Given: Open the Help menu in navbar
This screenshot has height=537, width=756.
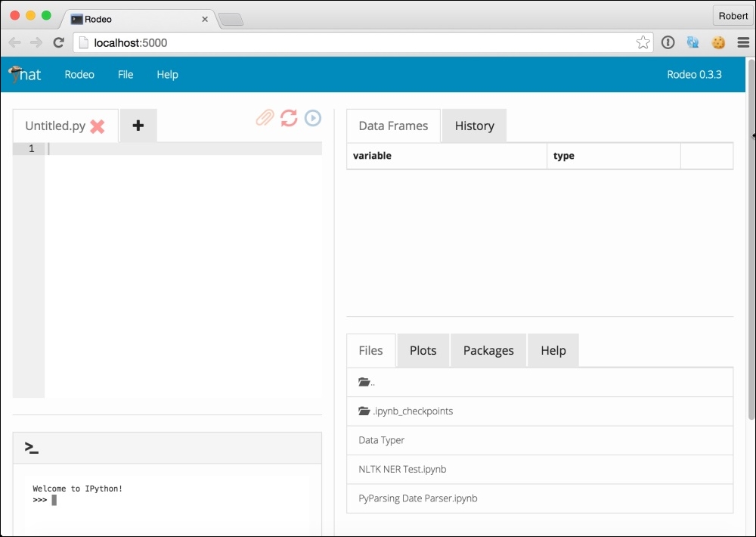Looking at the screenshot, I should click(x=167, y=75).
